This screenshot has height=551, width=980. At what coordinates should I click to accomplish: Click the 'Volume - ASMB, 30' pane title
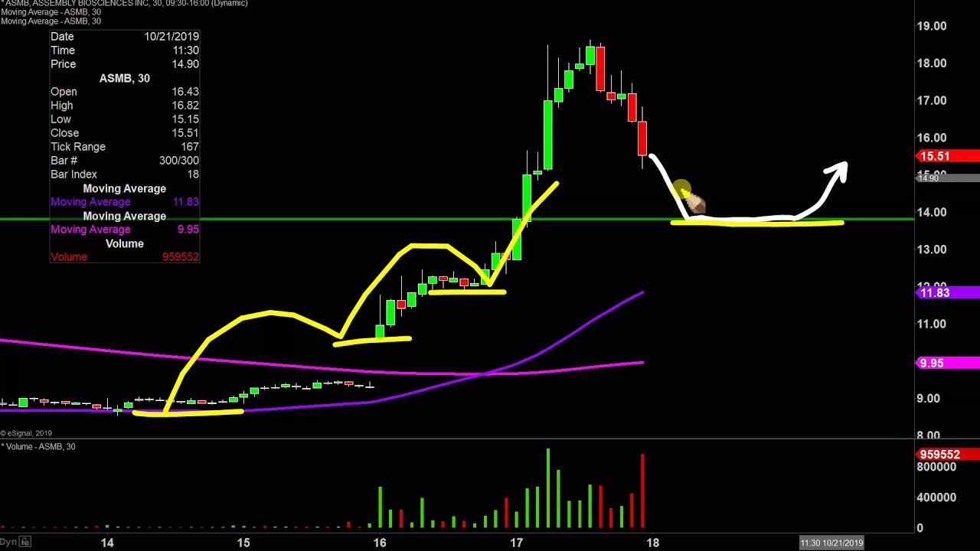click(39, 446)
